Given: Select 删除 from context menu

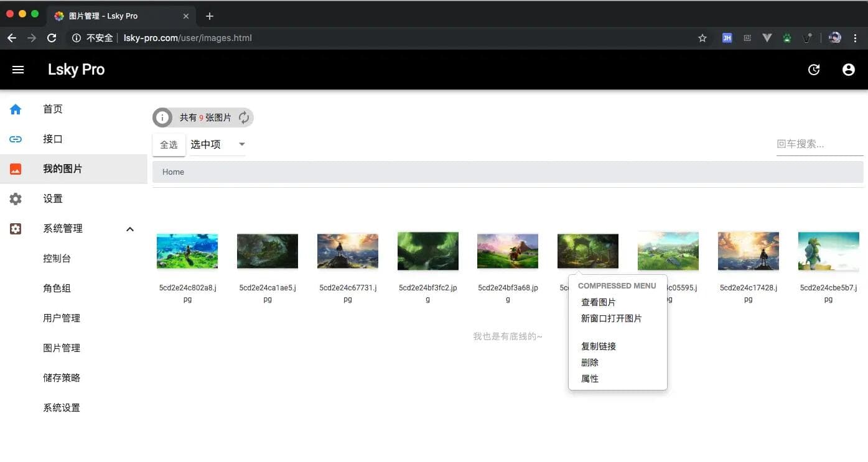Looking at the screenshot, I should [x=590, y=363].
